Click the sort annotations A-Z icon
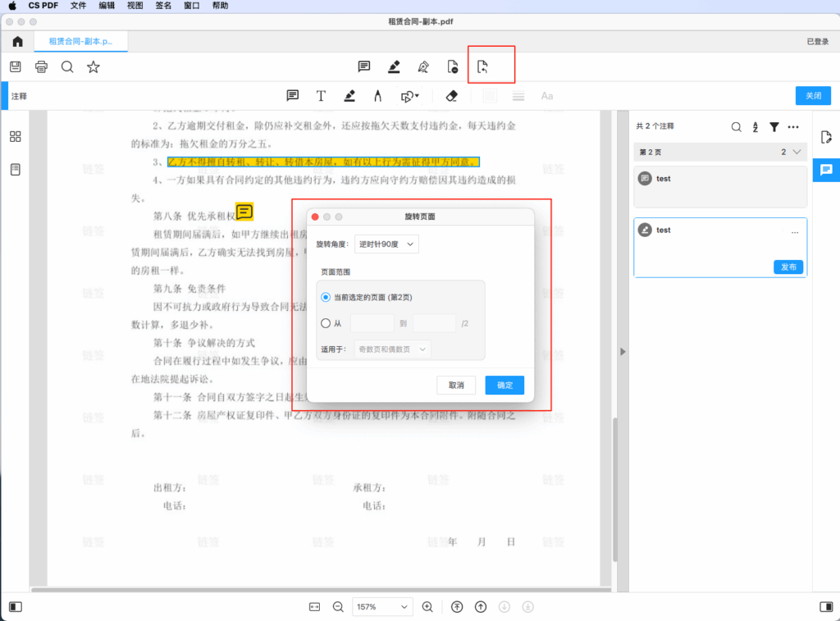This screenshot has height=621, width=840. 756,127
